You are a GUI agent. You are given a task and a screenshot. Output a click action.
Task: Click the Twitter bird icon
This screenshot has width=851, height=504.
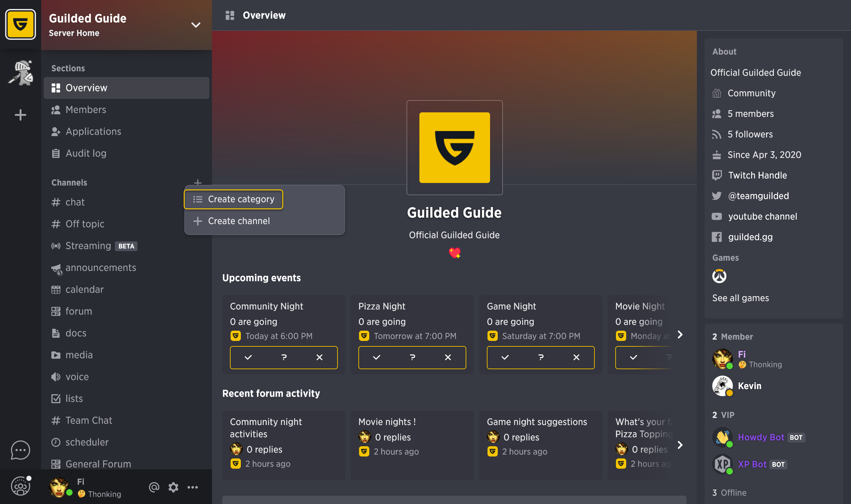coord(716,196)
